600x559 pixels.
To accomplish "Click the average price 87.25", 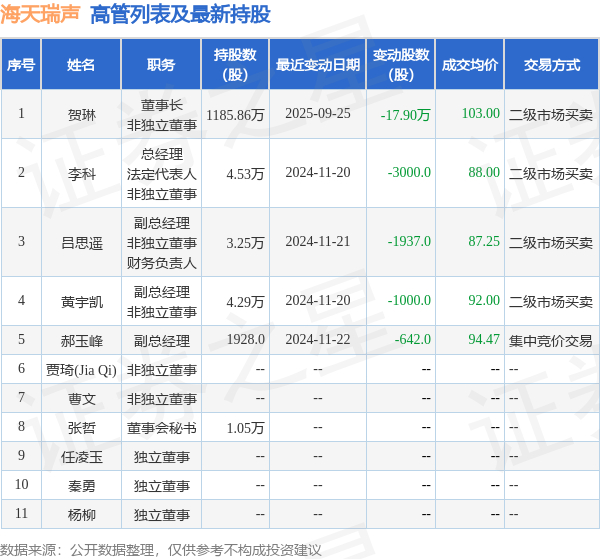I will tap(484, 241).
